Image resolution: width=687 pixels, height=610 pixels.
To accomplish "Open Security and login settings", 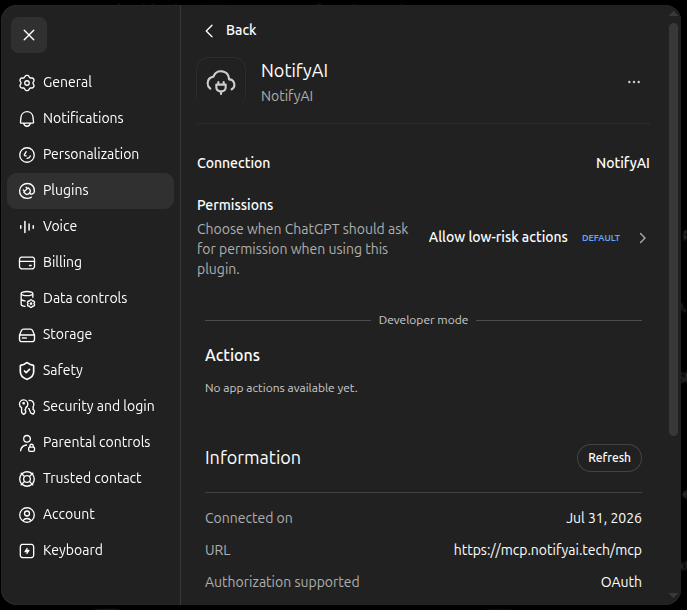I will tap(90, 407).
